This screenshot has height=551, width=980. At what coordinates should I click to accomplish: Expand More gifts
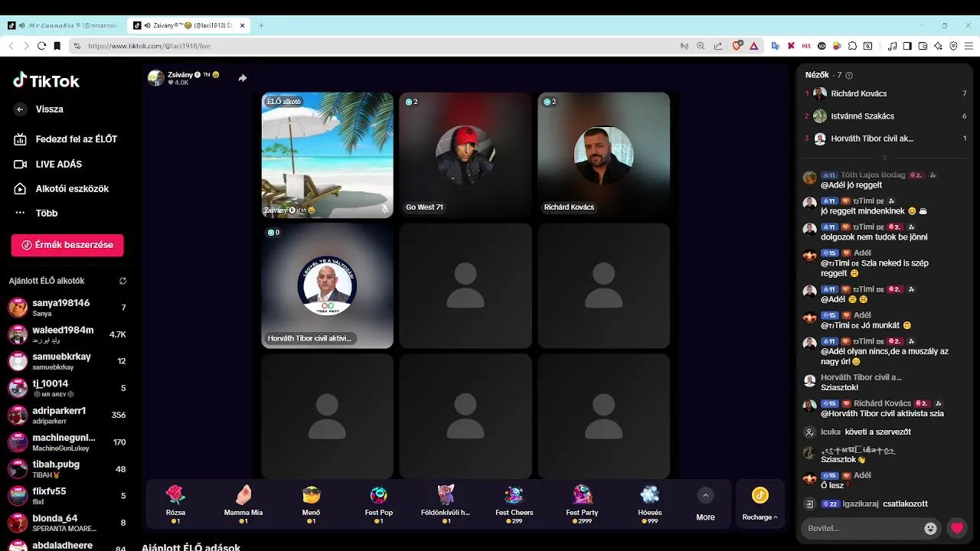pos(705,504)
